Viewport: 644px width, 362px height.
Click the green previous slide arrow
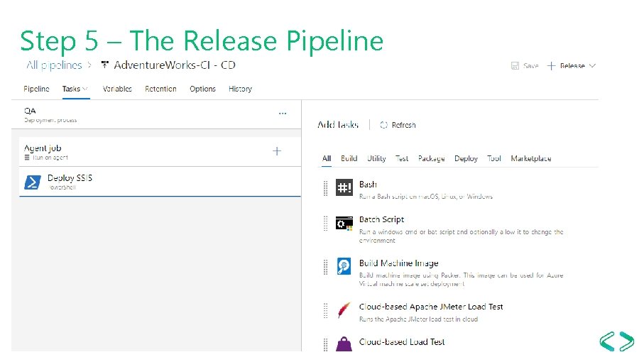click(607, 341)
